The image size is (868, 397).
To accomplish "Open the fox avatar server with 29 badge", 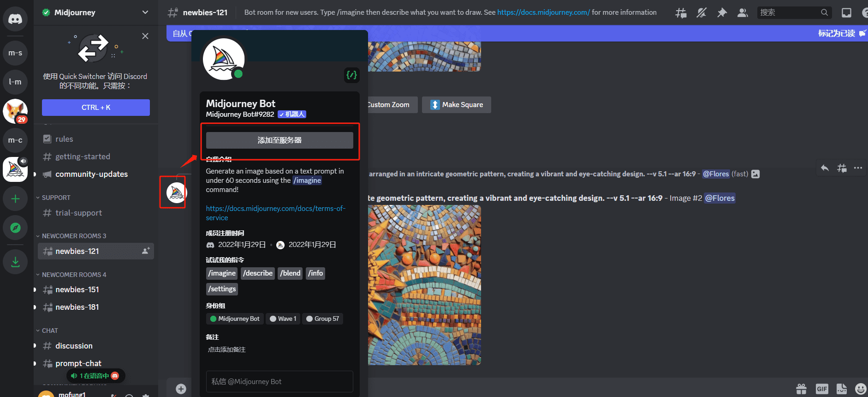I will [x=15, y=111].
